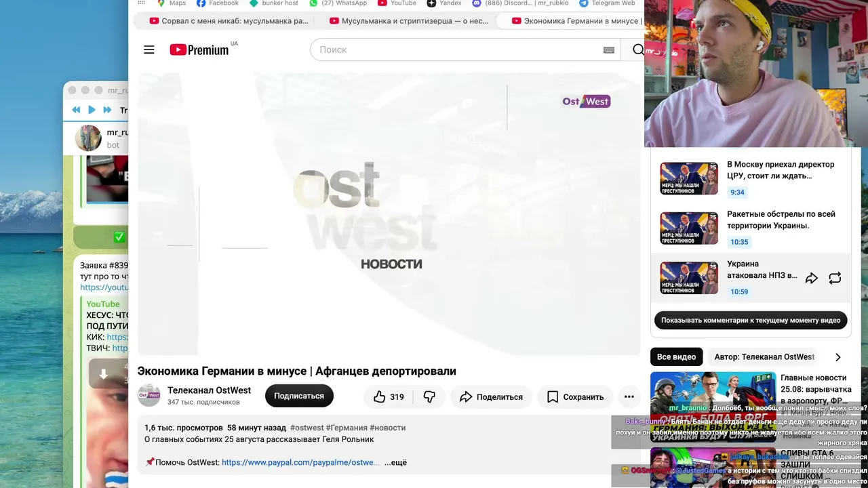Open the PayPal OstWest donation link
Image resolution: width=868 pixels, height=488 pixels.
300,462
